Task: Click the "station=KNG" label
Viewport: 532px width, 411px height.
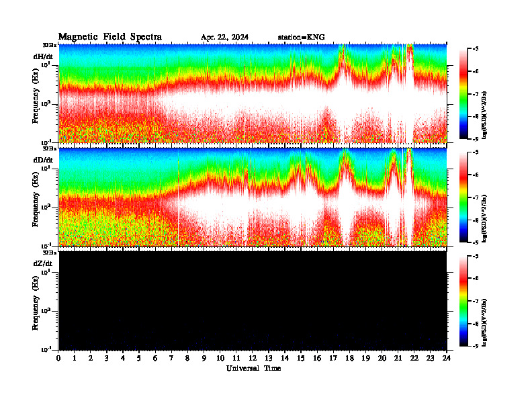Action: (x=302, y=38)
